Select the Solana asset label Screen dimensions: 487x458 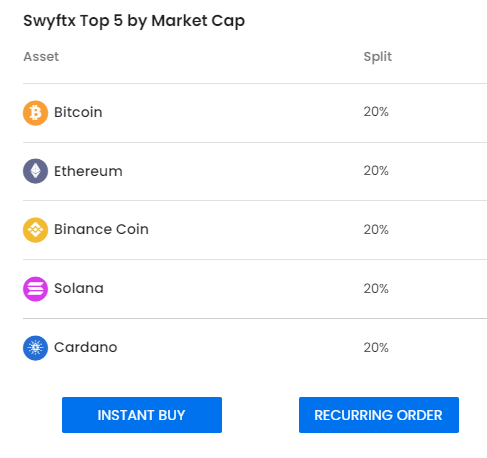coord(79,288)
